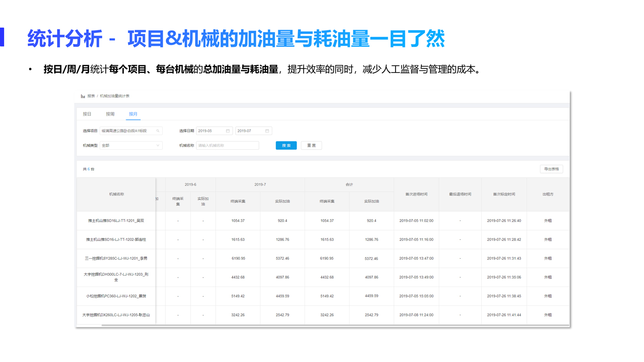644x362 pixels.
Task: Click the 首次进场时间 column header
Action: [416, 194]
